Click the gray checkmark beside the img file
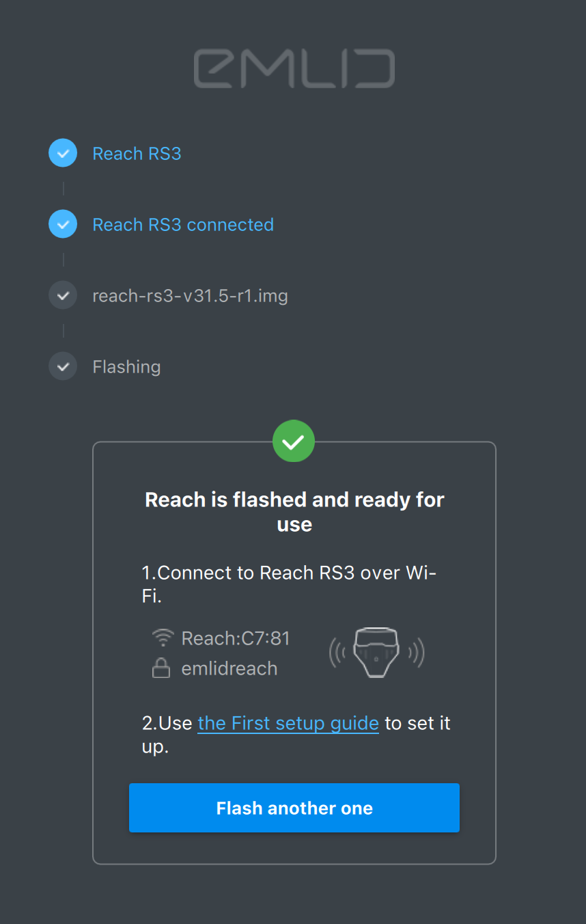Viewport: 586px width, 924px height. (63, 295)
